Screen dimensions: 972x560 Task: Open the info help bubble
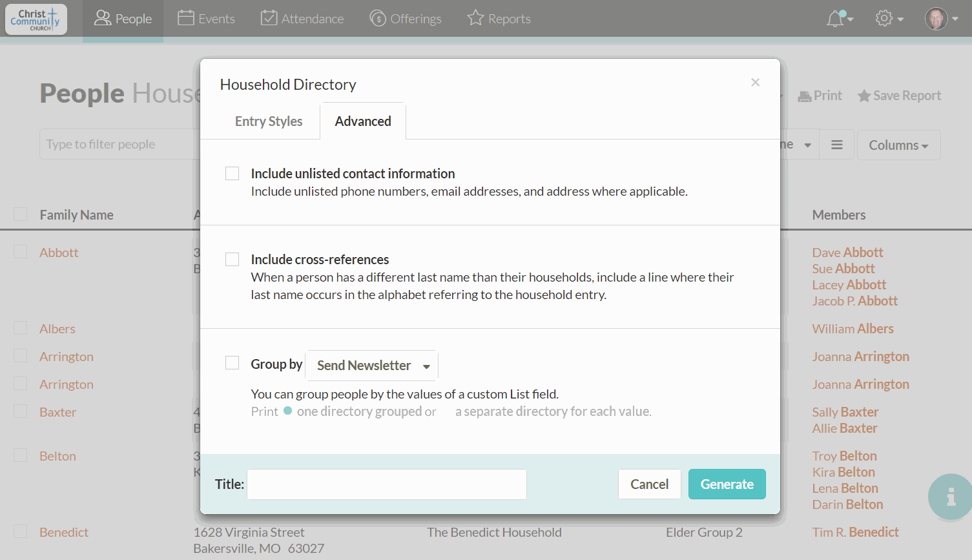click(x=950, y=497)
